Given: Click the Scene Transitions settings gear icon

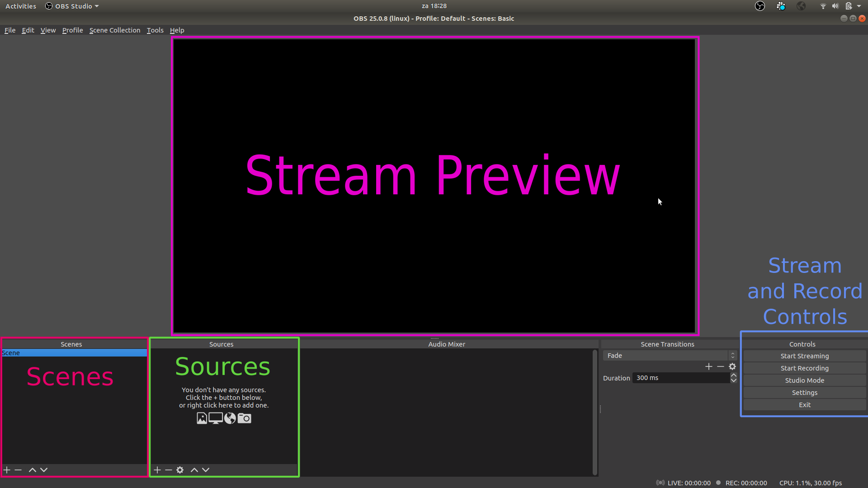Looking at the screenshot, I should pos(732,366).
